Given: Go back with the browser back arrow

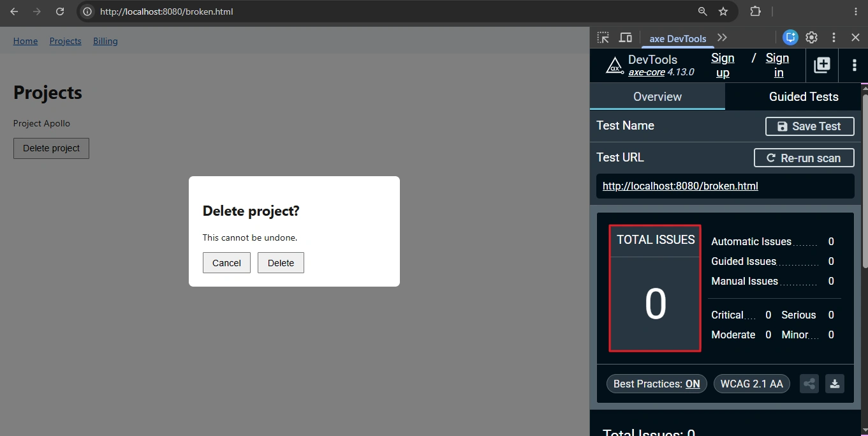Looking at the screenshot, I should (x=14, y=11).
